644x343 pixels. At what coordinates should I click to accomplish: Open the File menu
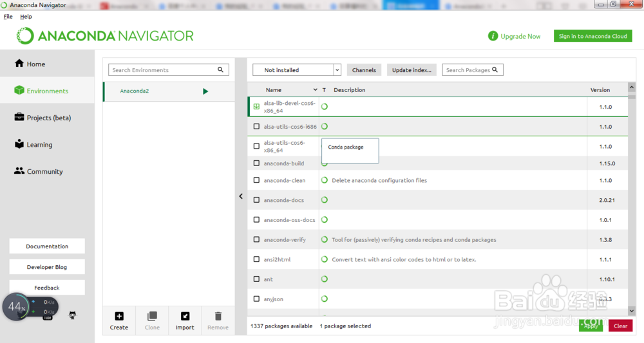[8, 17]
